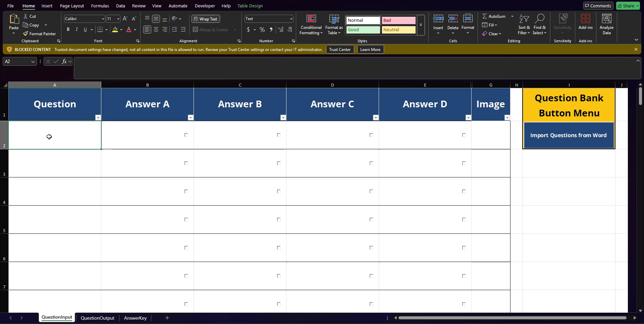Screen dimensions: 644x324
Task: Add a new sheet with plus icon
Action: click(167, 318)
